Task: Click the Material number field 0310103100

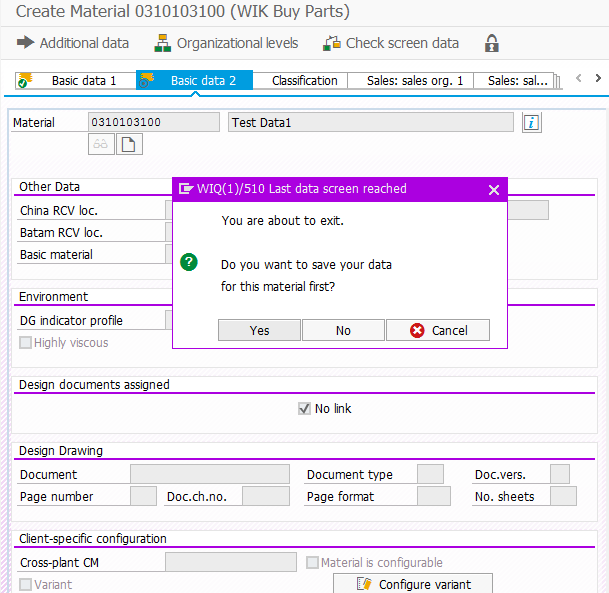Action: click(154, 122)
